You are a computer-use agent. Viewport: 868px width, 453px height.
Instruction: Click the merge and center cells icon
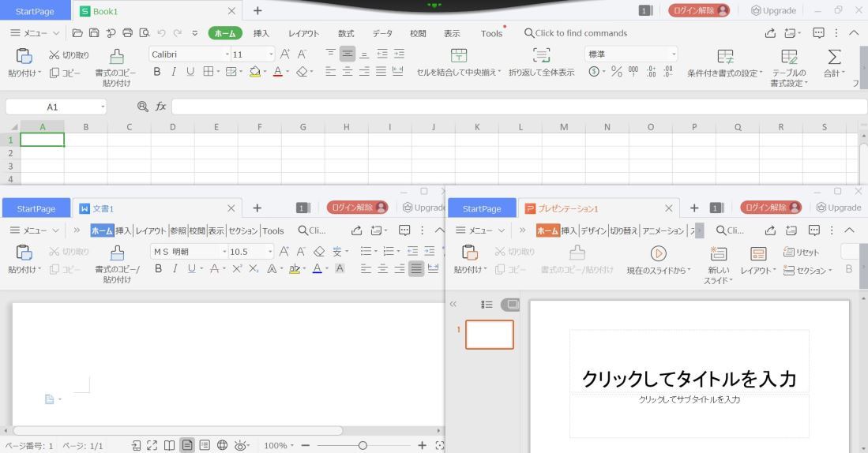click(459, 54)
